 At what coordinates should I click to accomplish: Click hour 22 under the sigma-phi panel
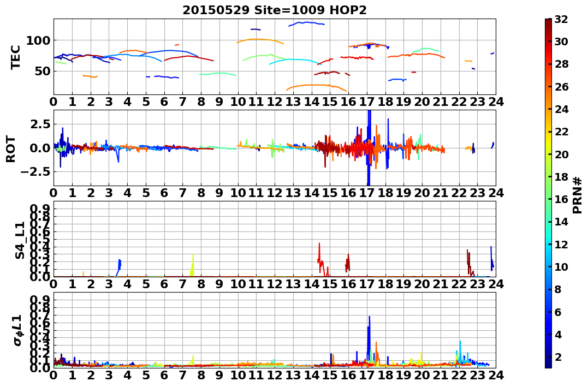459,375
